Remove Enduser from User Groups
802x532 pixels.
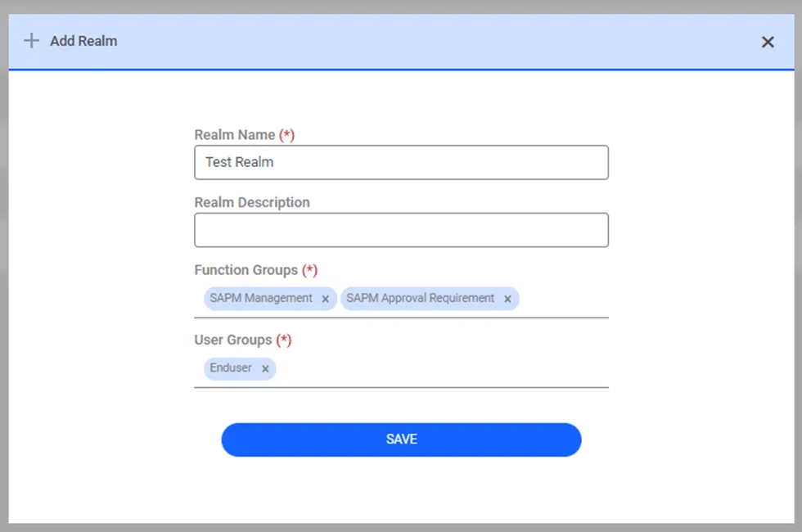(x=265, y=369)
